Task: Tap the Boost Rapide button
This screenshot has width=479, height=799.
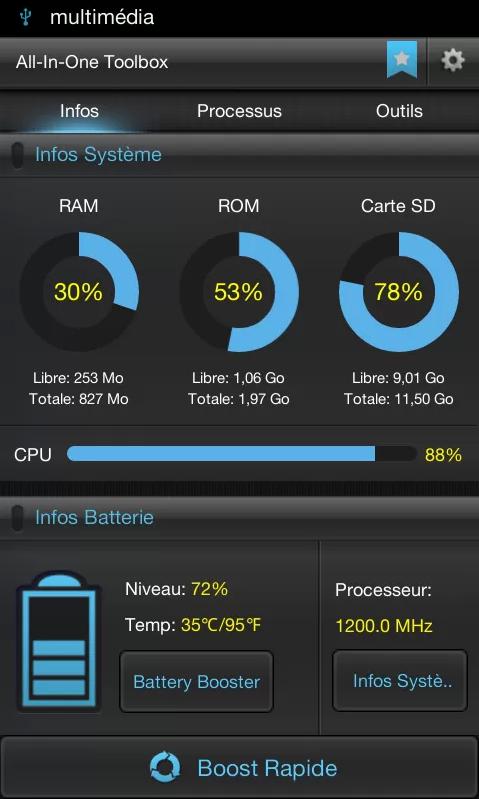Action: 240,767
